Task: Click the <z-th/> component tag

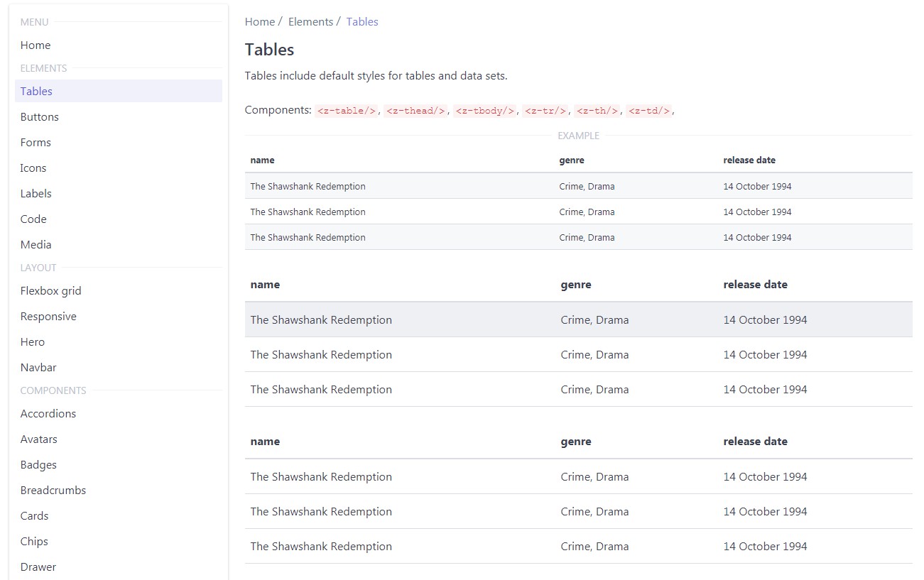Action: pyautogui.click(x=597, y=111)
